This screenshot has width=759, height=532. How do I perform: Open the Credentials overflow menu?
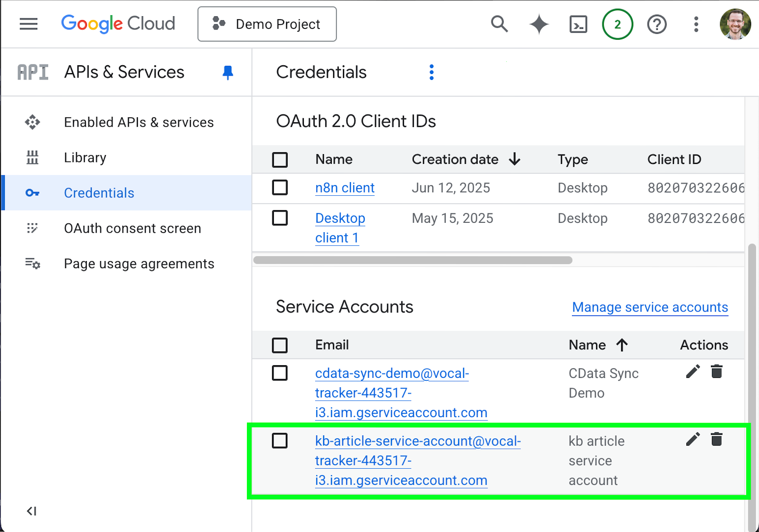(x=432, y=72)
